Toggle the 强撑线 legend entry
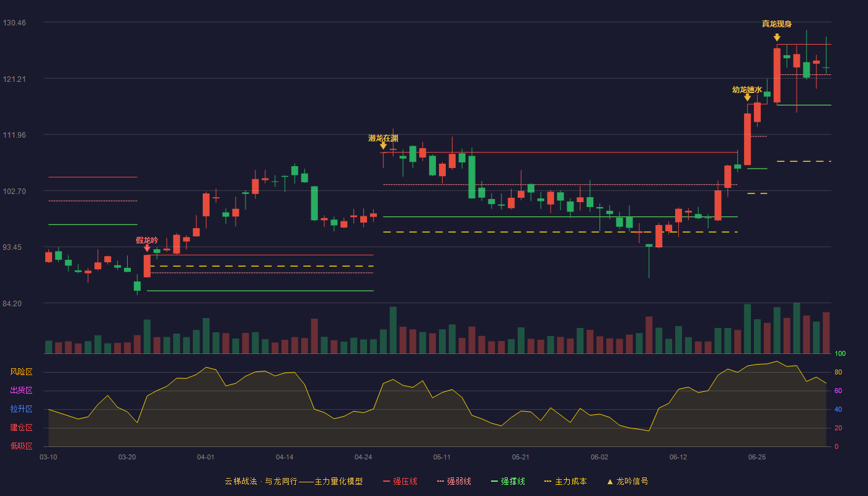 pyautogui.click(x=508, y=481)
